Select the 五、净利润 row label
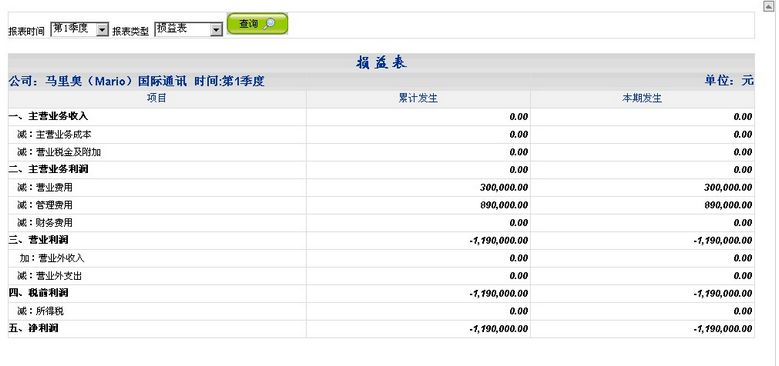Viewport: 779px width, 366px height. coord(33,328)
